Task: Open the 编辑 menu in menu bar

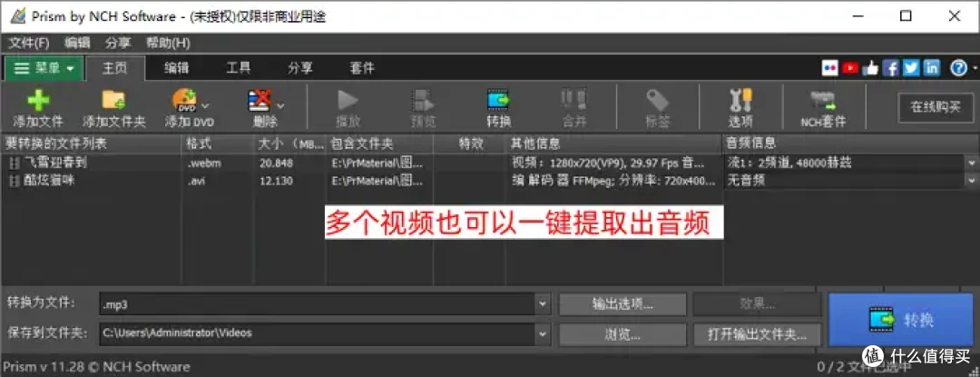Action: tap(77, 43)
